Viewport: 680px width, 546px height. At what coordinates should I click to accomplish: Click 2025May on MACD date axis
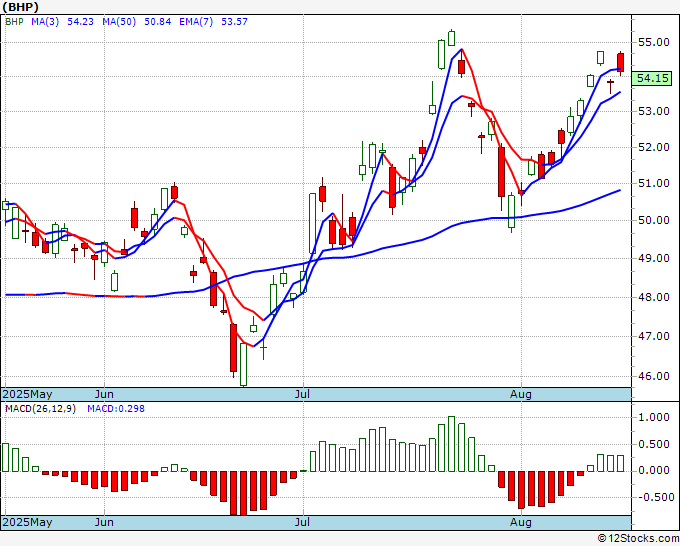coord(27,522)
